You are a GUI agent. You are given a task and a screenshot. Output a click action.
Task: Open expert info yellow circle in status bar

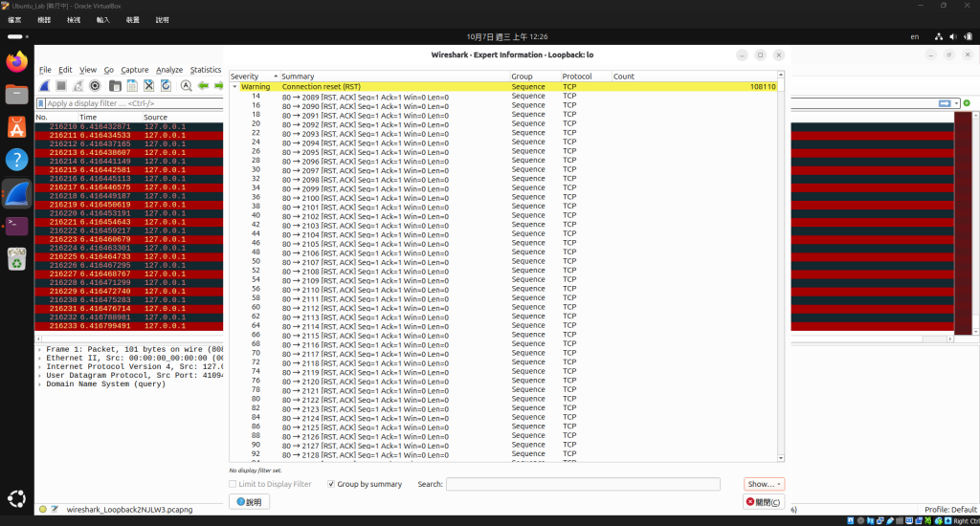coord(42,509)
